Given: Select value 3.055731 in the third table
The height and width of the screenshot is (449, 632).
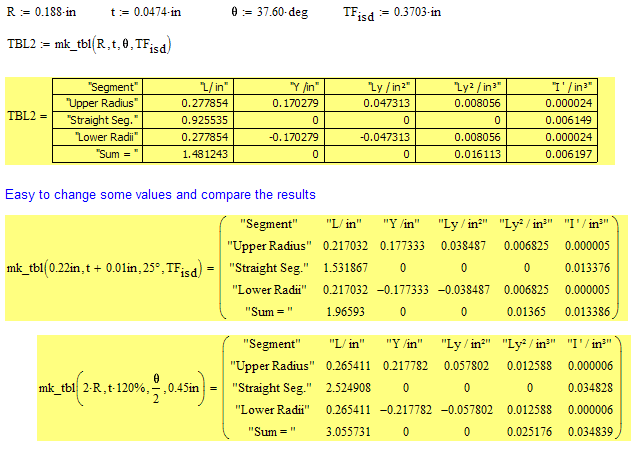Looking at the screenshot, I should click(348, 432).
